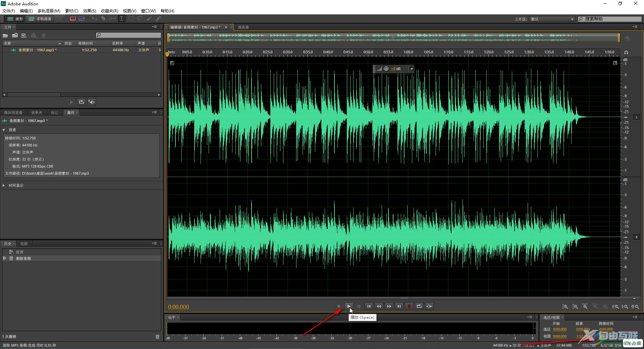The width and height of the screenshot is (644, 349).
Task: Select 删除音频 history entry
Action: tap(81, 258)
